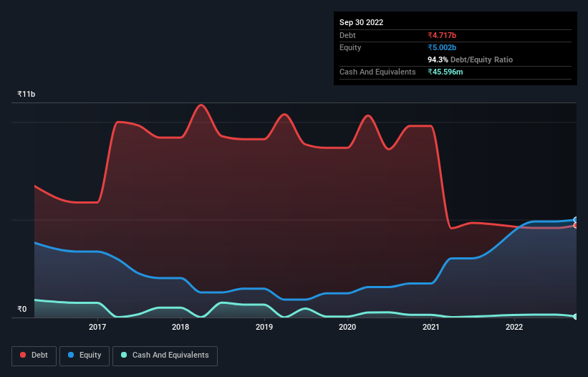Click the 94.3% Debt/Equity Ratio text
588x377 pixels.
point(470,59)
